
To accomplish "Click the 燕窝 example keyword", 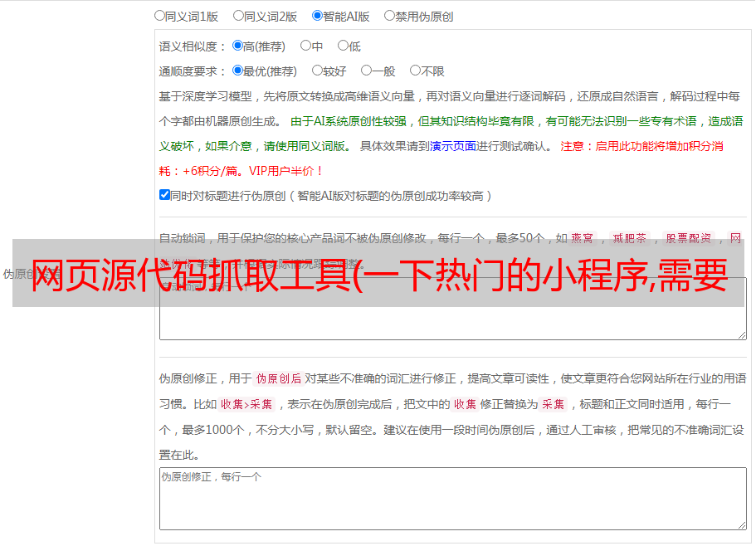I will [583, 238].
